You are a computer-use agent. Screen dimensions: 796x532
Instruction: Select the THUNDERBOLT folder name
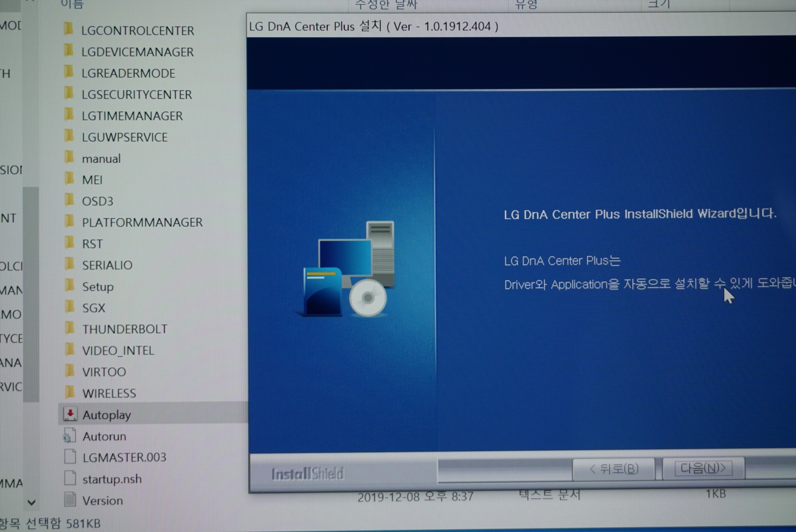click(x=125, y=329)
